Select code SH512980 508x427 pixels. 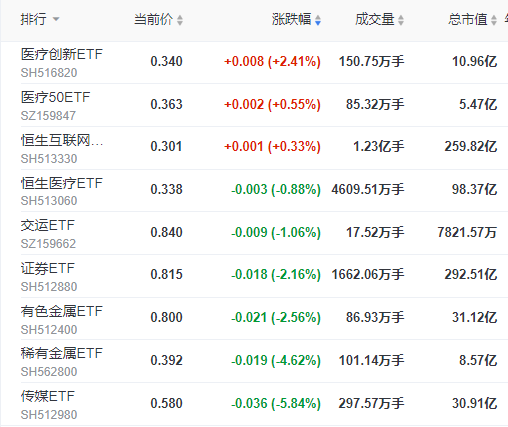pyautogui.click(x=49, y=415)
